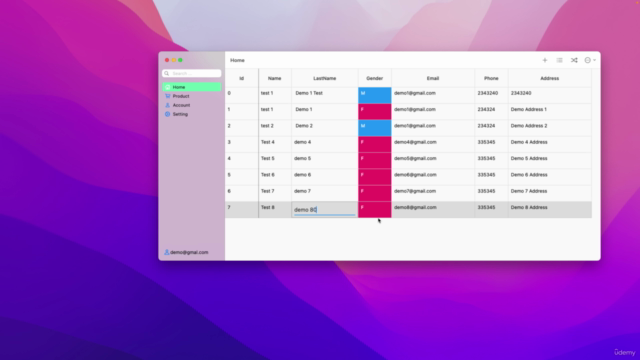
Task: Select the 'demo 4' LastName cell
Action: [x=325, y=144]
